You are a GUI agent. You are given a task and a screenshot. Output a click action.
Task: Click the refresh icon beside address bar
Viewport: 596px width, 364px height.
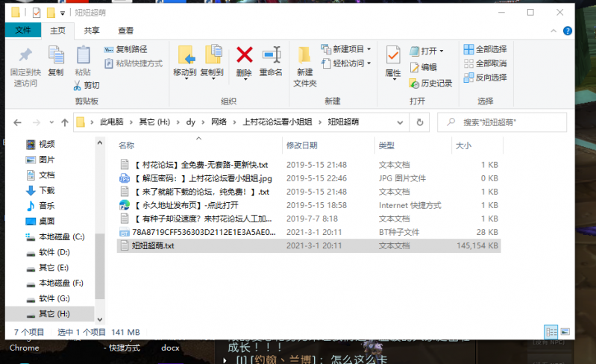[420, 122]
